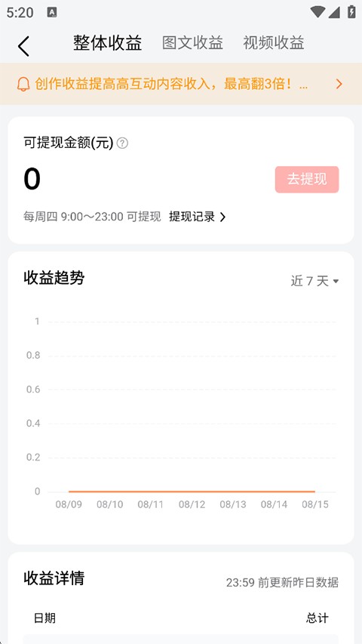Tap the 08/09 date on chart axis
Viewport: 362px width, 644px height.
69,504
